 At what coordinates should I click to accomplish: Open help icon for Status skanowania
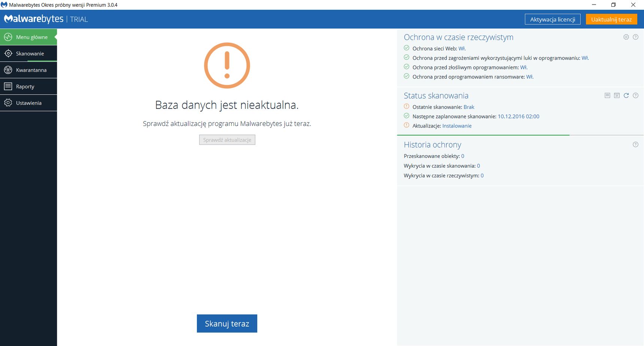click(x=635, y=96)
